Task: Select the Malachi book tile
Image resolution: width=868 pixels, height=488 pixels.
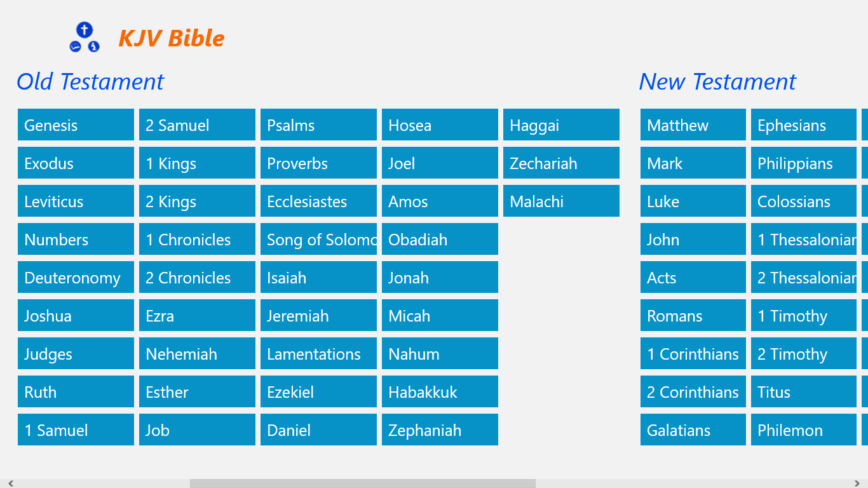Action: pos(561,201)
